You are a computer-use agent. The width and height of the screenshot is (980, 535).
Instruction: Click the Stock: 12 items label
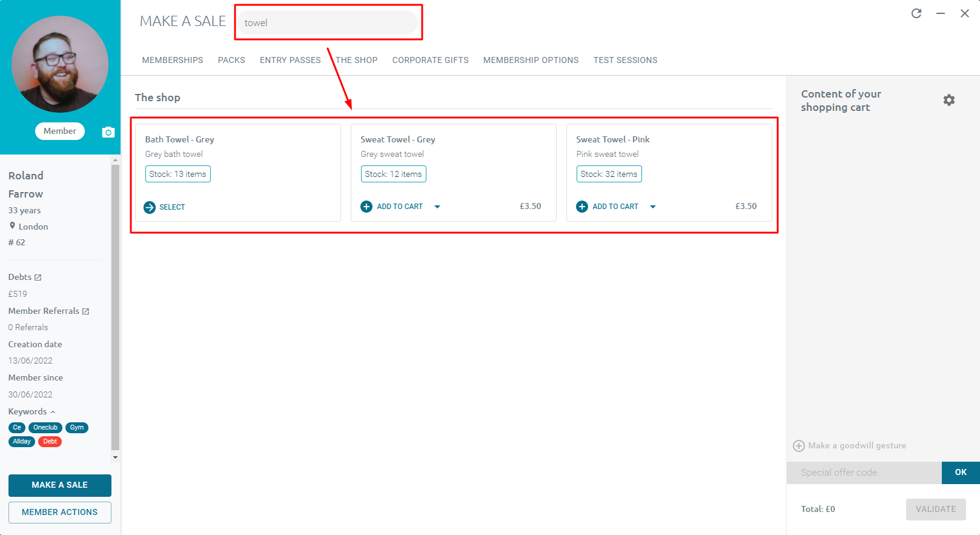[394, 174]
